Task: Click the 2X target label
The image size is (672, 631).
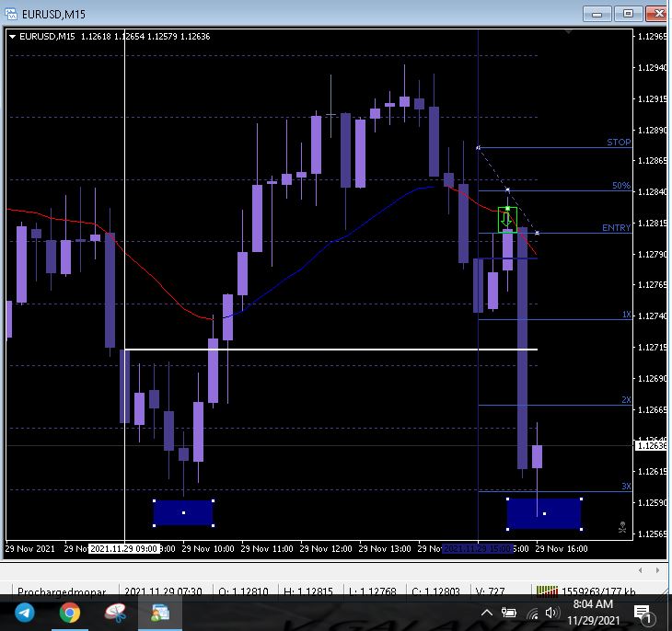Action: tap(626, 400)
